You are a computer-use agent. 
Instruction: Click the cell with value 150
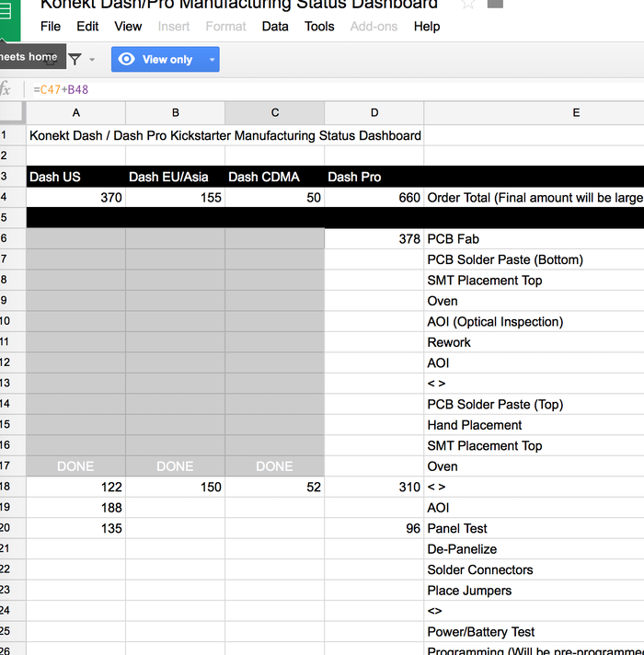pos(176,487)
